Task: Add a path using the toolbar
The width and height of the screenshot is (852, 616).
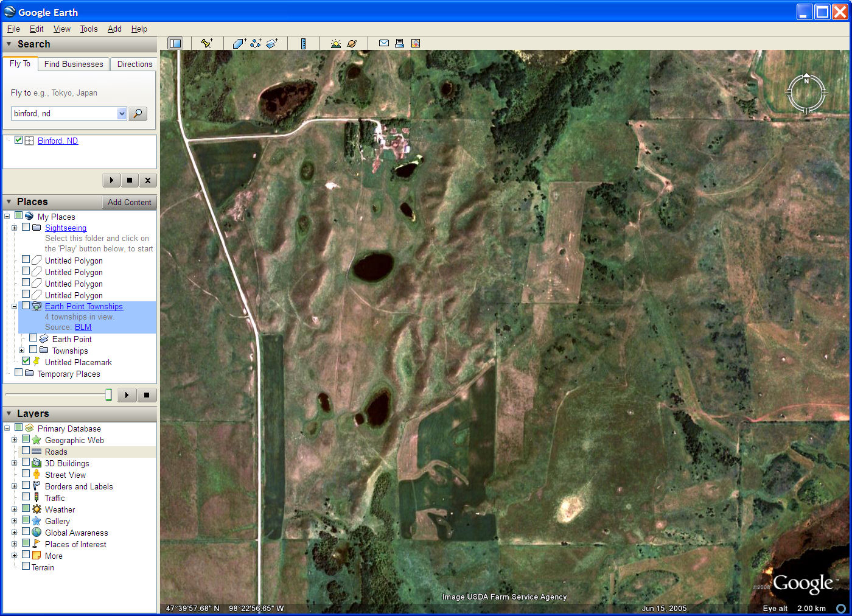Action: click(x=256, y=43)
